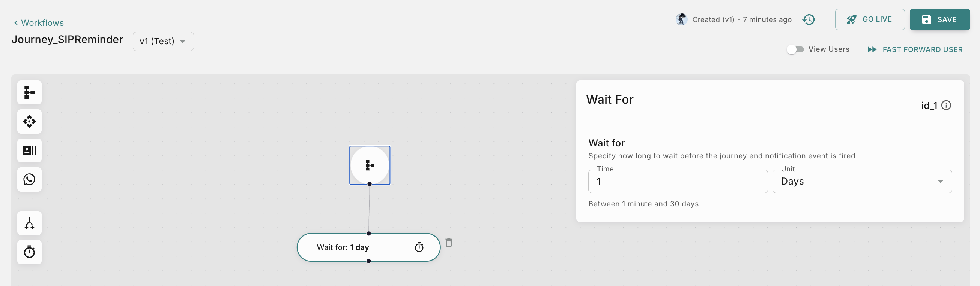Add a wait timer node from sidebar
This screenshot has width=980, height=286.
(x=29, y=252)
